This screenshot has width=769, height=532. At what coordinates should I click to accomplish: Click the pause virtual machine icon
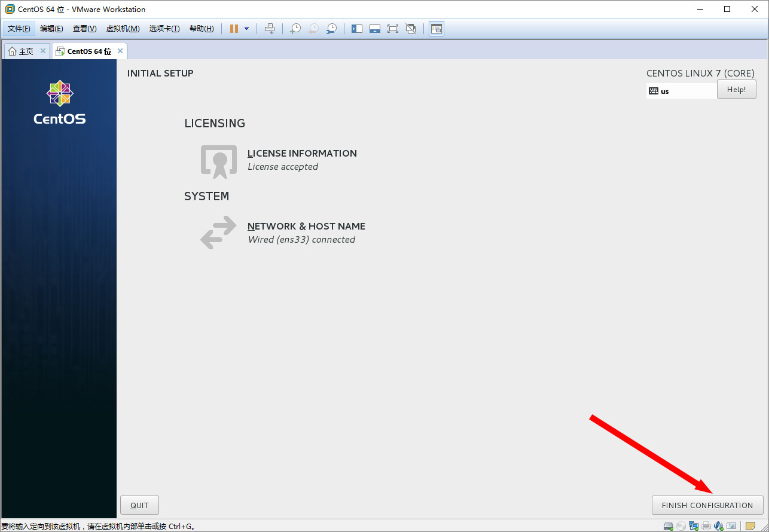click(234, 29)
